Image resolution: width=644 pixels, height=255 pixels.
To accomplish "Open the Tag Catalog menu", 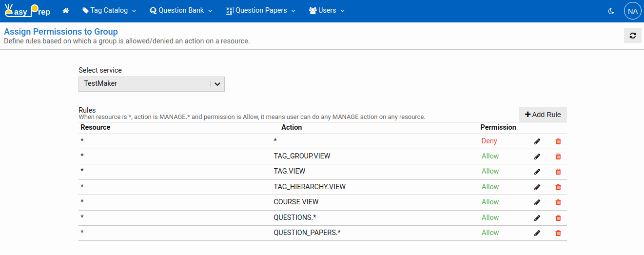I will (109, 10).
